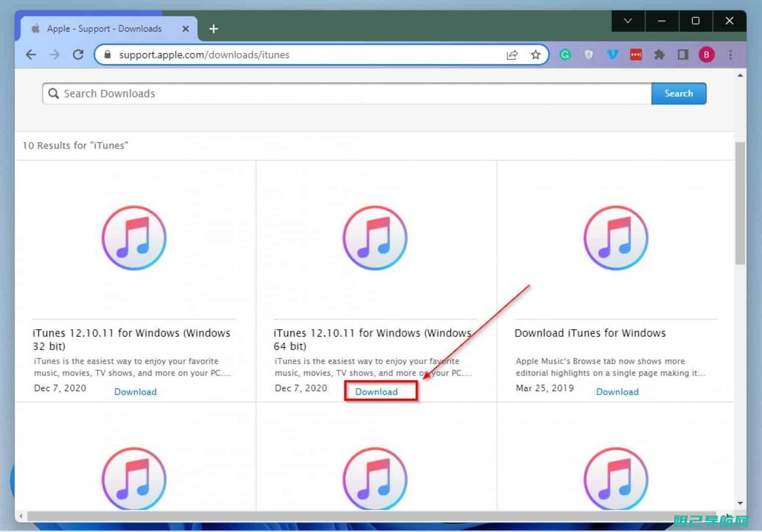Click the vertical scrollbar thumb

click(x=740, y=203)
